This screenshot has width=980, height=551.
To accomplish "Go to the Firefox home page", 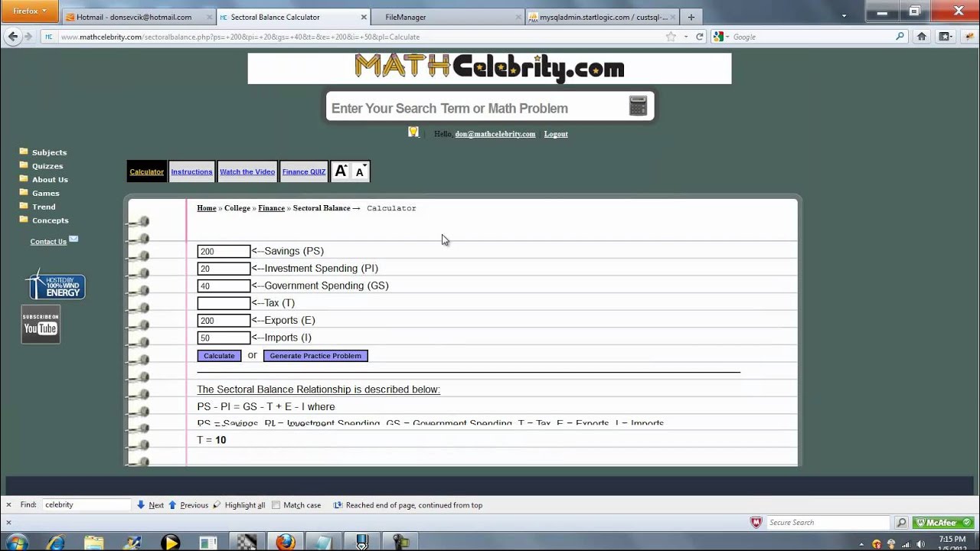I will (x=922, y=37).
